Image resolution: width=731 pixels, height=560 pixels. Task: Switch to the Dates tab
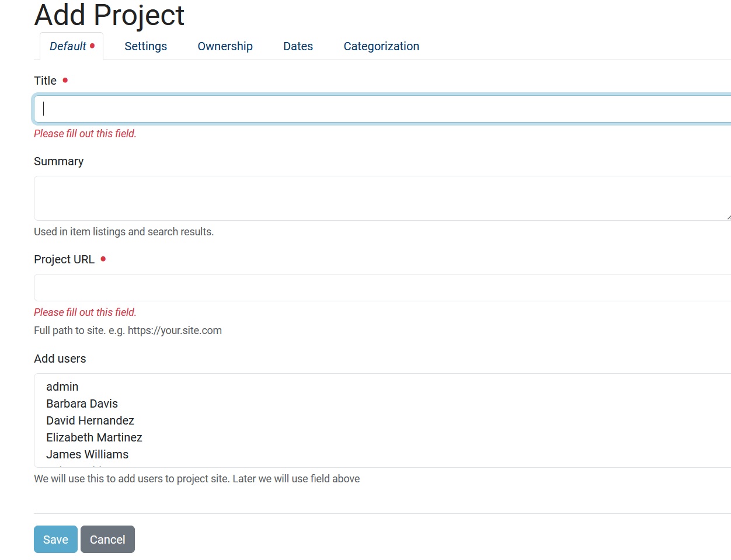[x=298, y=46]
